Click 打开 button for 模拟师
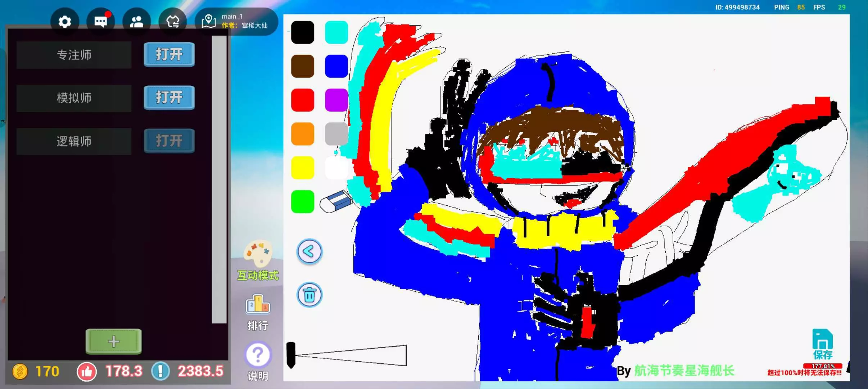The height and width of the screenshot is (389, 868). click(x=169, y=98)
